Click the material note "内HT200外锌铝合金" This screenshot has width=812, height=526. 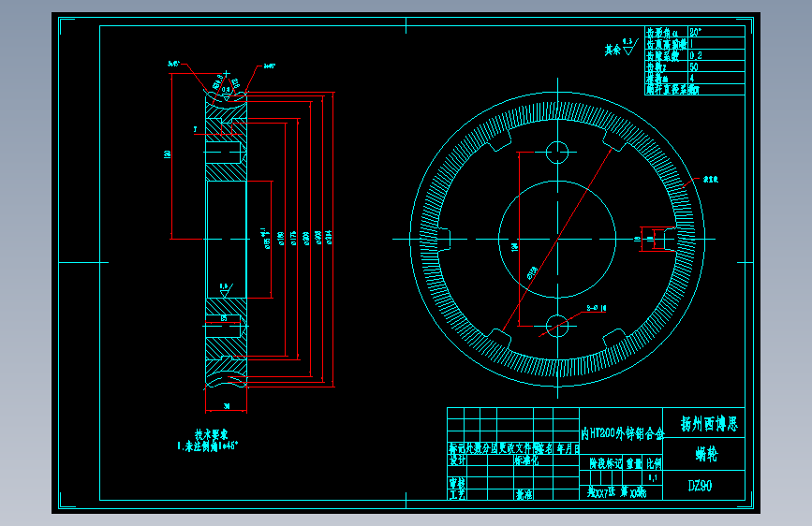coord(622,433)
